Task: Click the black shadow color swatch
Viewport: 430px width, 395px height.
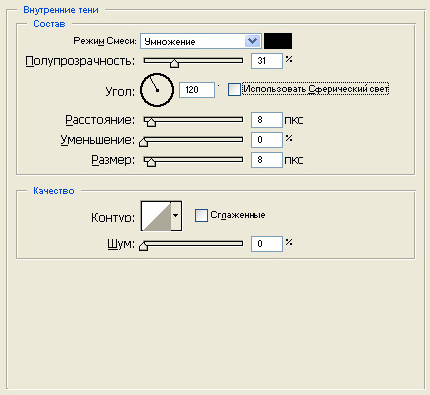Action: click(x=278, y=41)
